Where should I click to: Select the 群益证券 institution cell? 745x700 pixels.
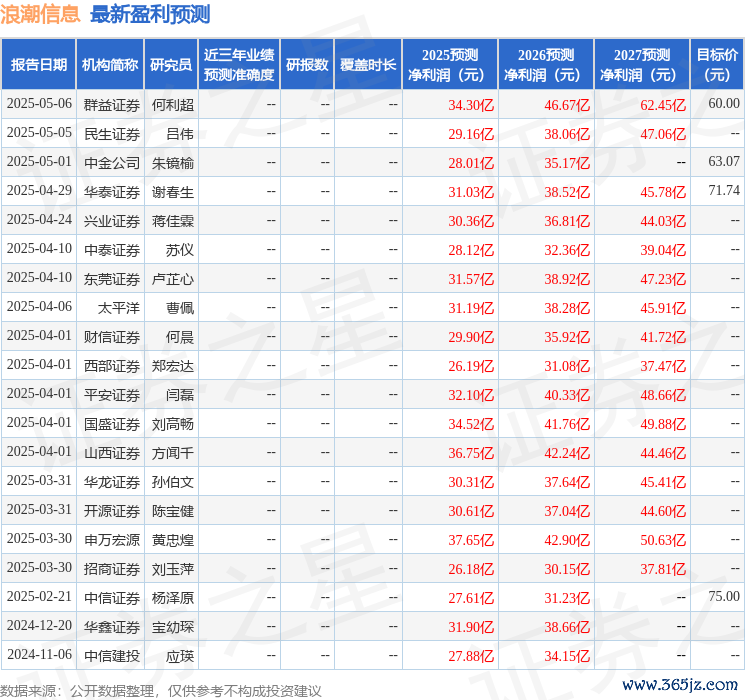click(112, 105)
